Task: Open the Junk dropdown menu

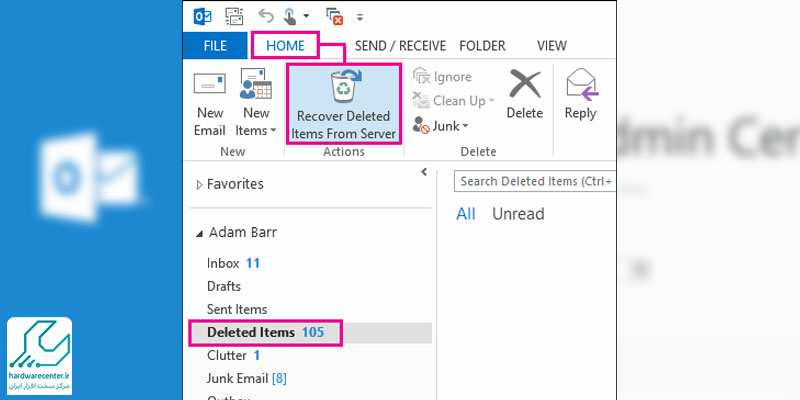Action: [441, 126]
